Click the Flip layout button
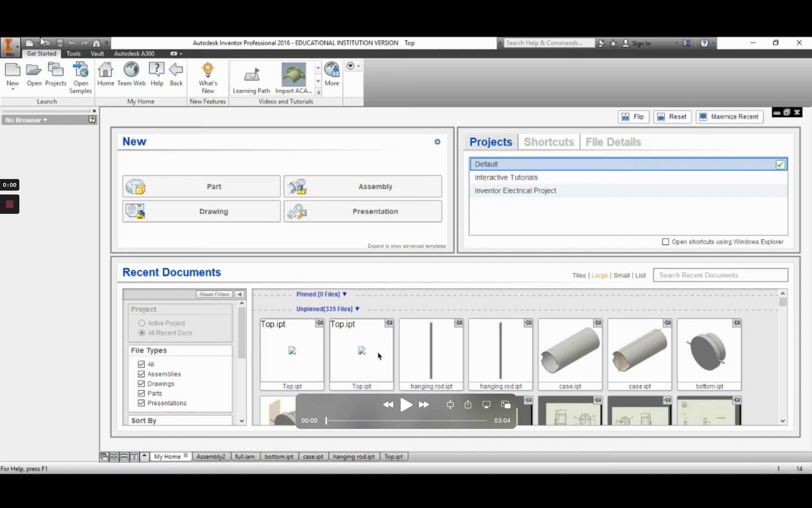Screen dimensions: 812x508 (x=633, y=117)
